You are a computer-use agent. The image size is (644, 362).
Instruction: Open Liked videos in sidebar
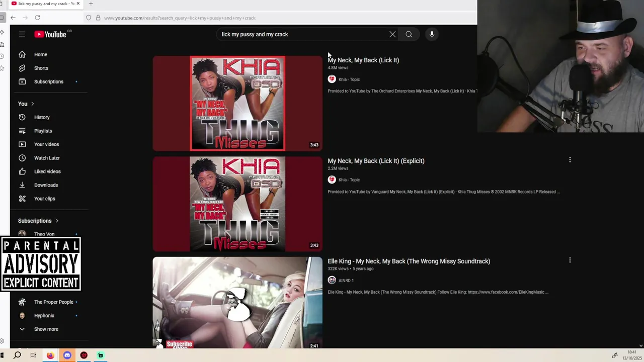pyautogui.click(x=47, y=171)
